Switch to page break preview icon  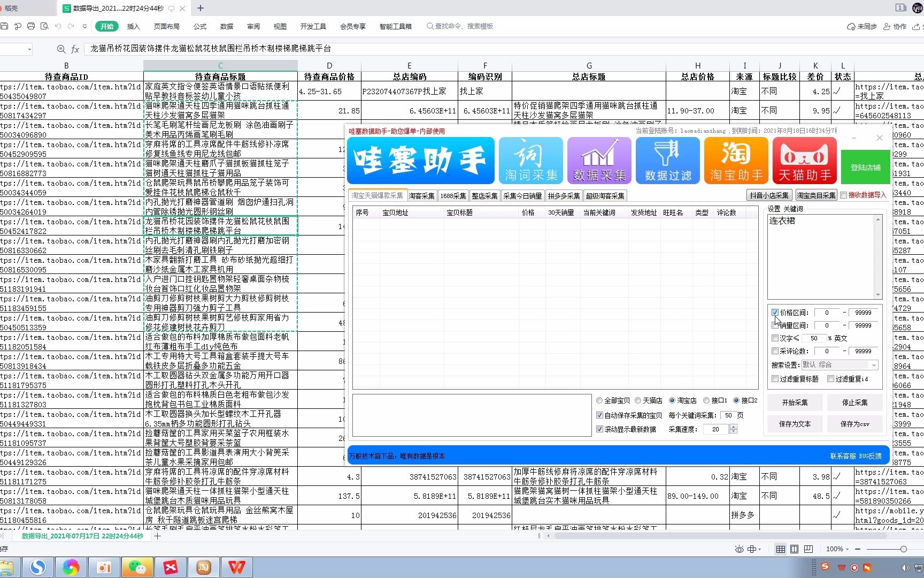808,549
